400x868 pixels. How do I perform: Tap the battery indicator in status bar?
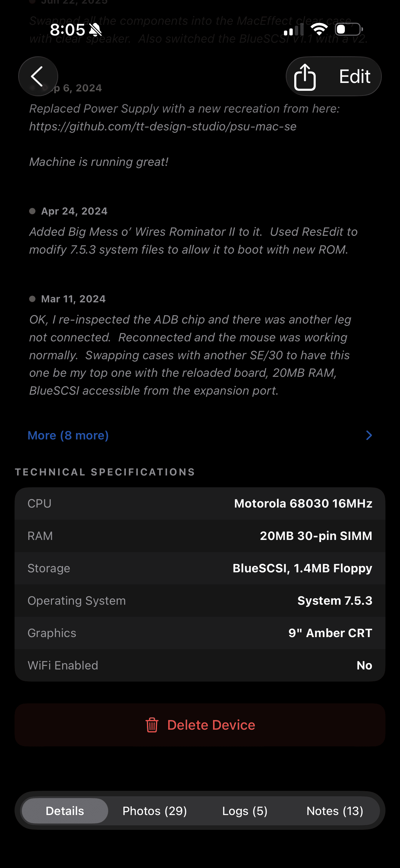pyautogui.click(x=349, y=29)
